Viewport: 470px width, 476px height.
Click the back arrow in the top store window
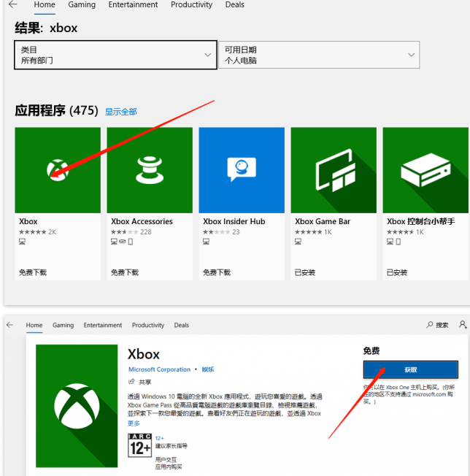(12, 4)
